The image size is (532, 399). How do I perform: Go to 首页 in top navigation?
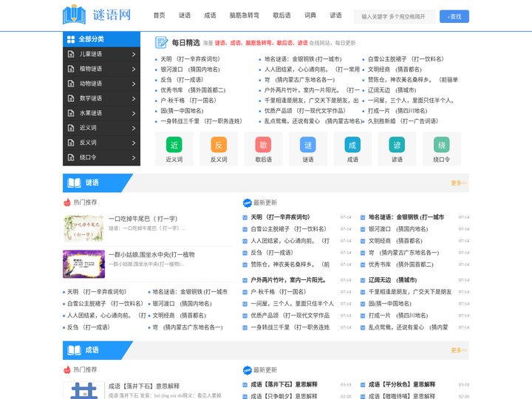click(159, 16)
